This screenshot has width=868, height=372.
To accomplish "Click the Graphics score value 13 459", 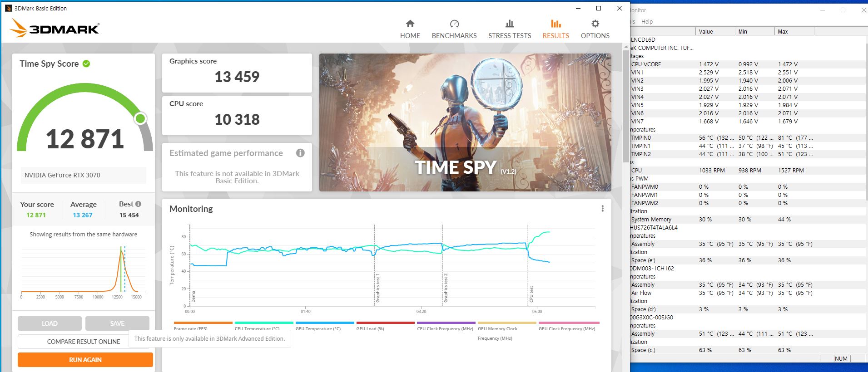I will (237, 77).
